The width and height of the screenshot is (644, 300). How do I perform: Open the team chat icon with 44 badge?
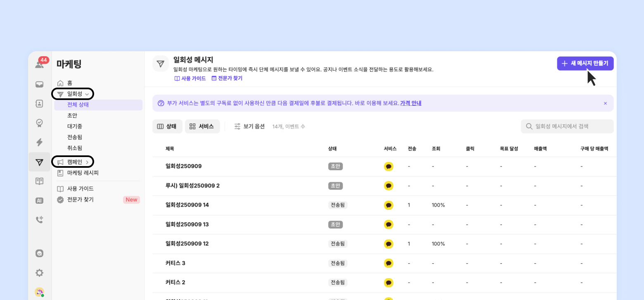click(x=40, y=64)
